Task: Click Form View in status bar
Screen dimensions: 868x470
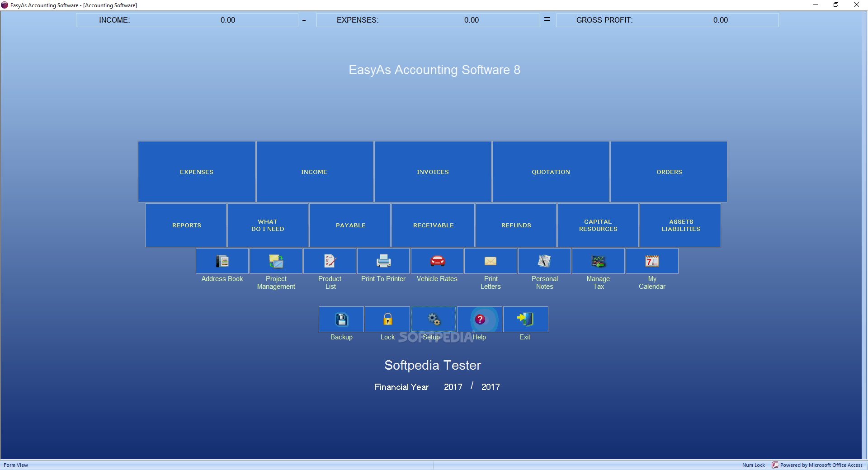Action: tap(16, 465)
